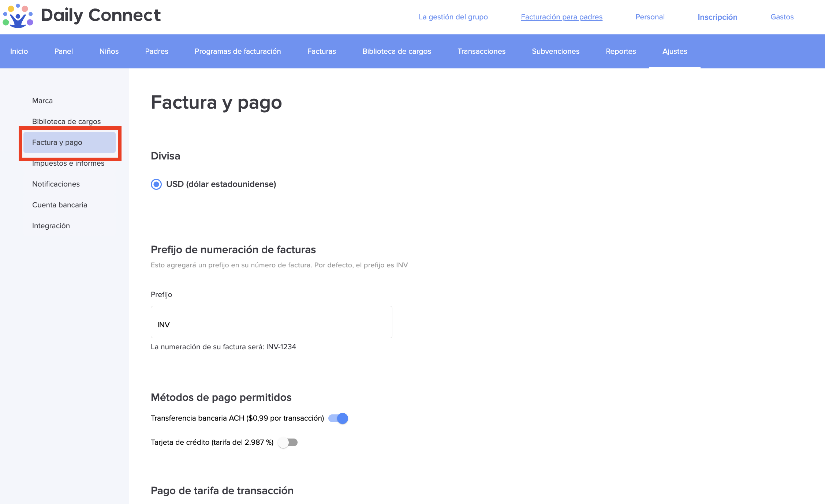This screenshot has width=825, height=504.
Task: Open the Niños tab
Action: point(109,52)
